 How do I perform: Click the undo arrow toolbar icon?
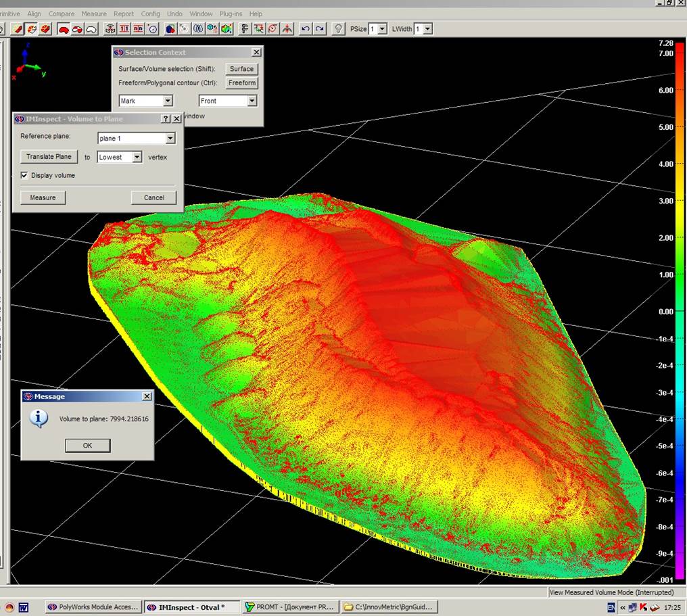click(306, 29)
